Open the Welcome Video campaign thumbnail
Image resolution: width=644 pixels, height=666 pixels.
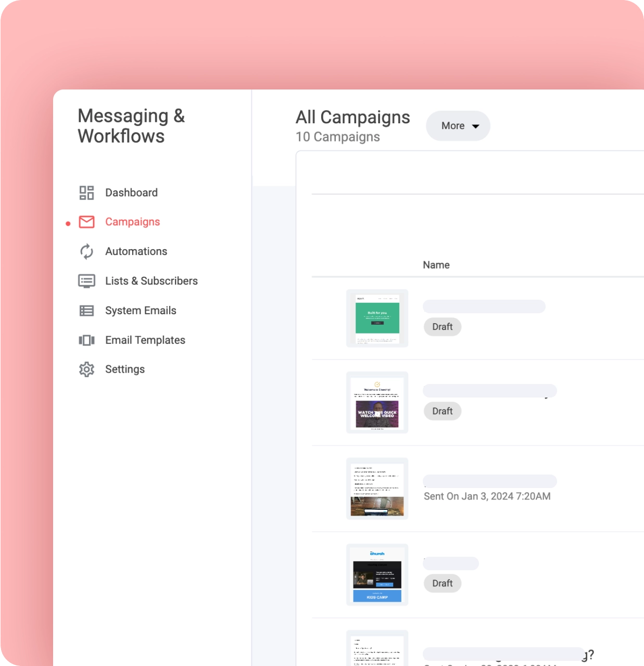(376, 402)
